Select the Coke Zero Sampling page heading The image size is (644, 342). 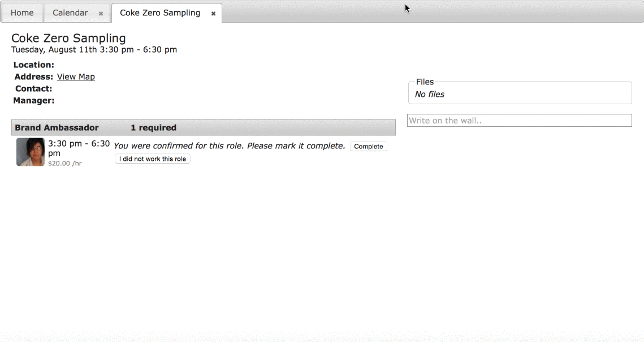click(x=68, y=38)
